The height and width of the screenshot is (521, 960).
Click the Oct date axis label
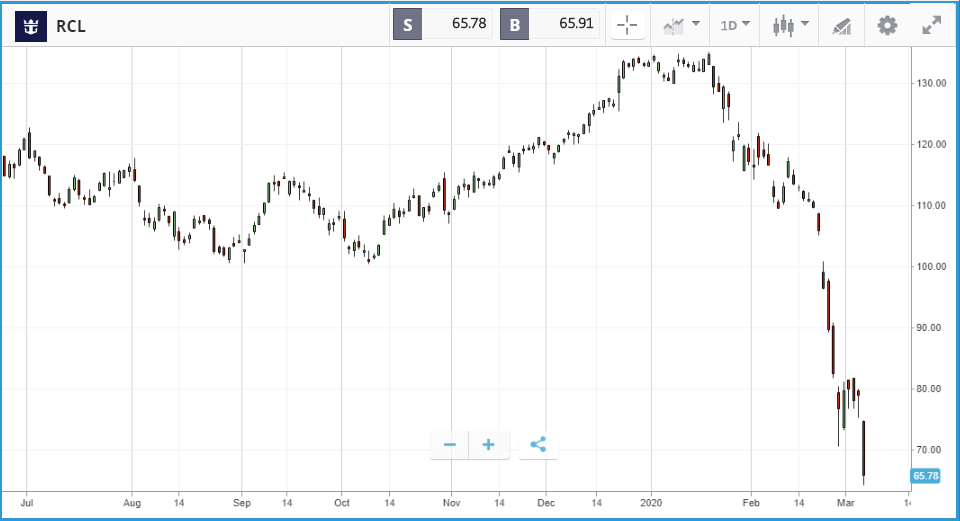click(x=342, y=503)
